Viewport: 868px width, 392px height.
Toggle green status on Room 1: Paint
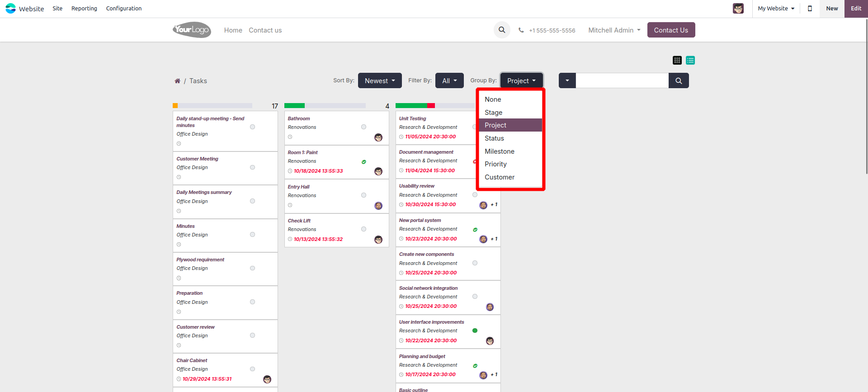(x=364, y=162)
